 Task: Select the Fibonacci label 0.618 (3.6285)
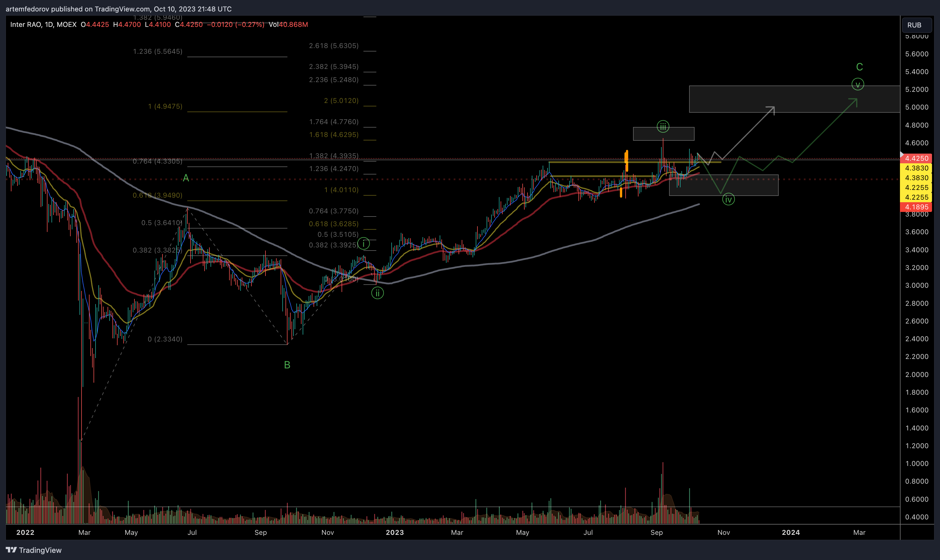[334, 224]
